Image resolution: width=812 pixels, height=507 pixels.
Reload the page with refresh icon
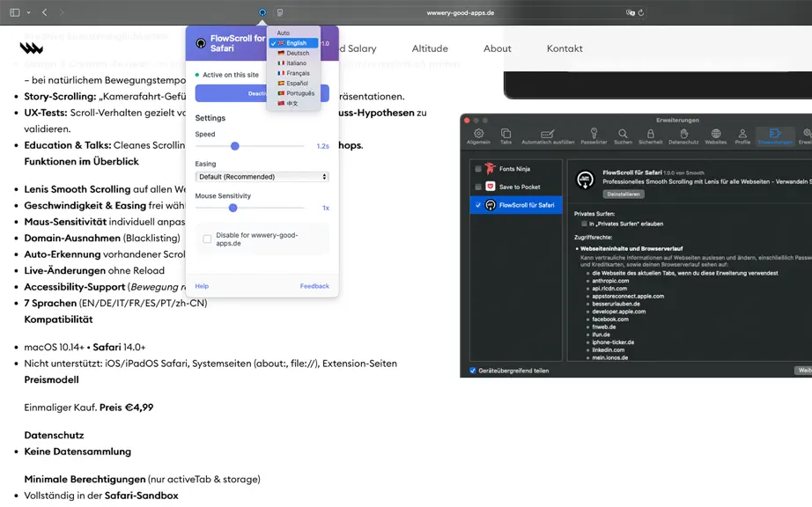pos(641,12)
